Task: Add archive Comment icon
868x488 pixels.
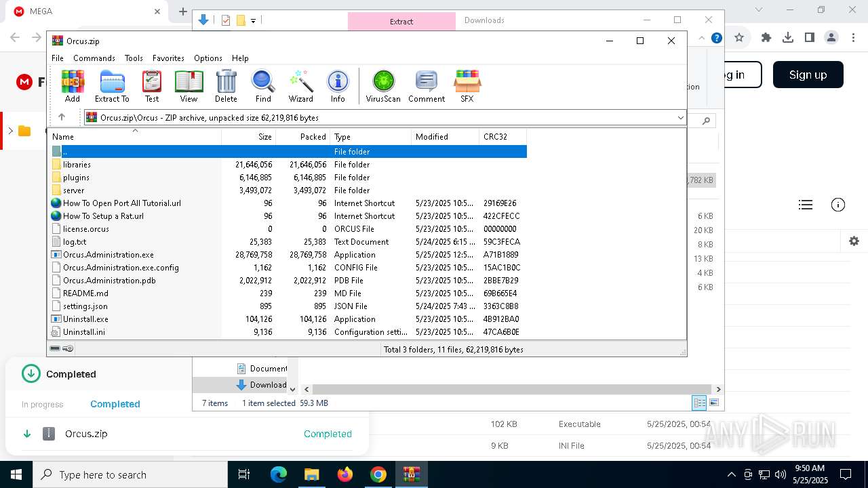Action: pyautogui.click(x=427, y=86)
